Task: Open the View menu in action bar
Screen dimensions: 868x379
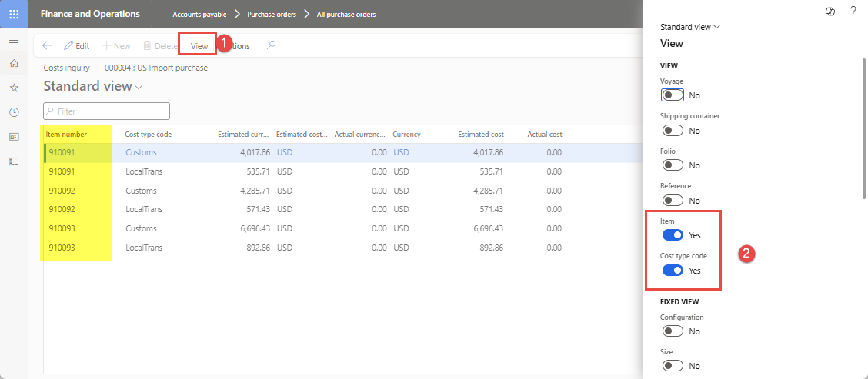Action: click(199, 46)
